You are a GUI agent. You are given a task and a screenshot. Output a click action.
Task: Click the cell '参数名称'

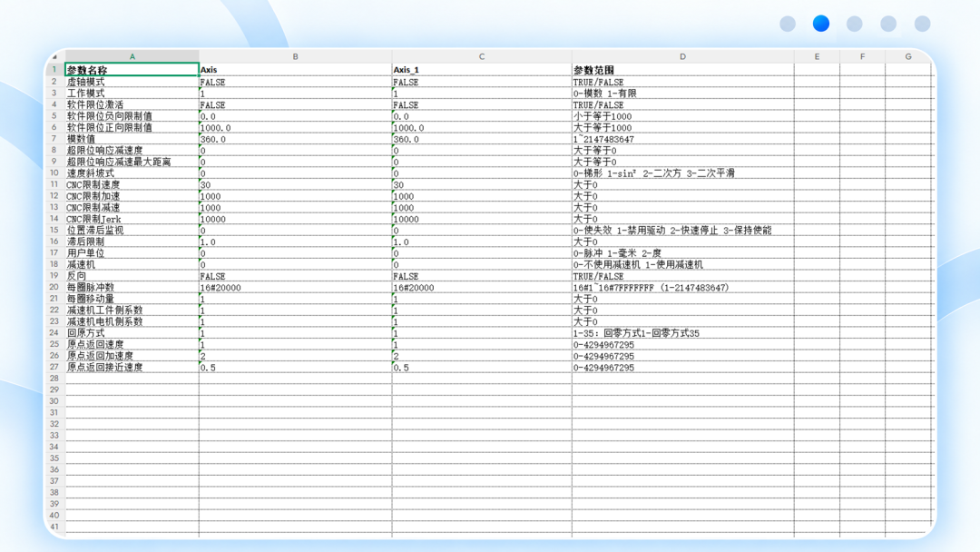[132, 70]
